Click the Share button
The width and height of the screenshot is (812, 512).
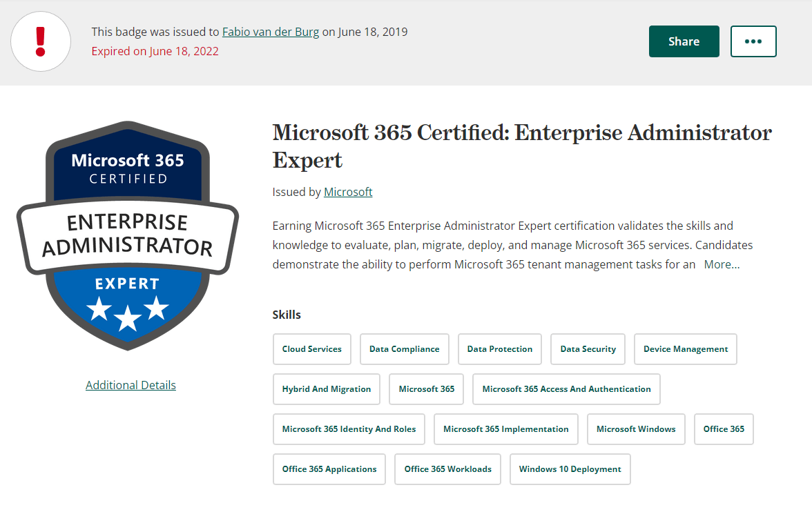pyautogui.click(x=684, y=41)
